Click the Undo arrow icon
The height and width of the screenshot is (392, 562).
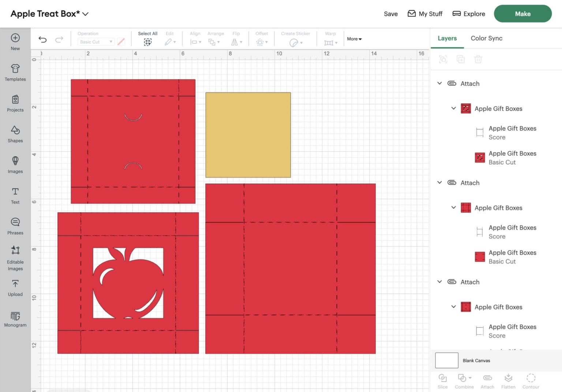click(42, 40)
